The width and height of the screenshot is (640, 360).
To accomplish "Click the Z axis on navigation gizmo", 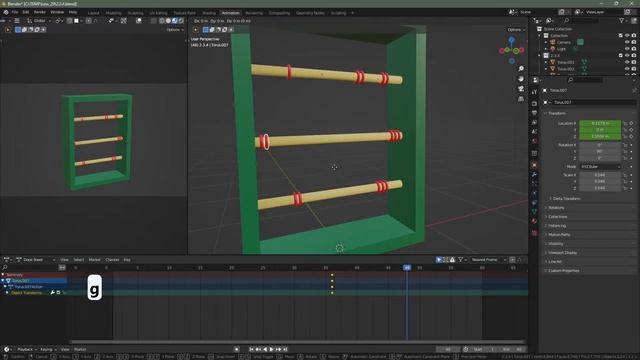I will (x=511, y=40).
